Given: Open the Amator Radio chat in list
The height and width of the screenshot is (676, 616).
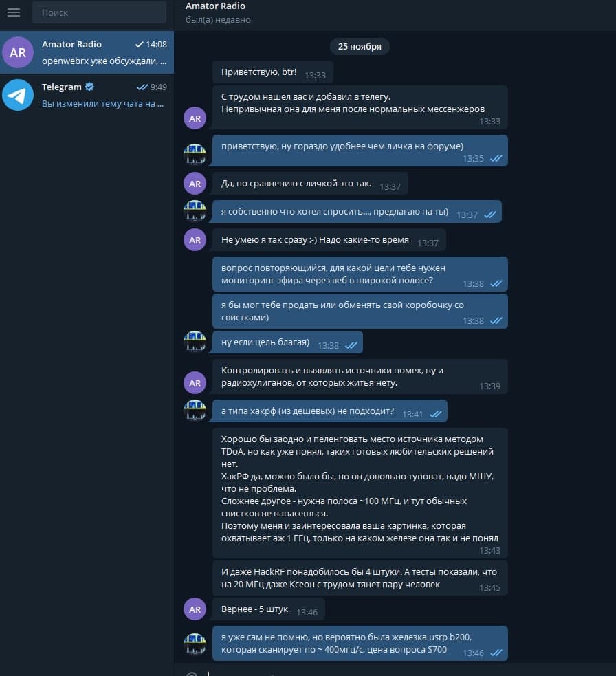Looking at the screenshot, I should click(x=87, y=52).
